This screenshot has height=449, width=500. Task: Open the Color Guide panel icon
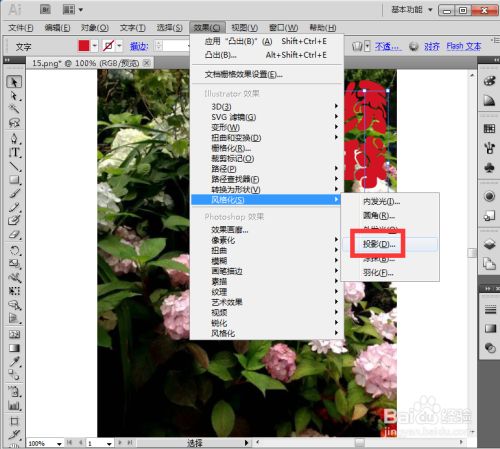tap(489, 101)
